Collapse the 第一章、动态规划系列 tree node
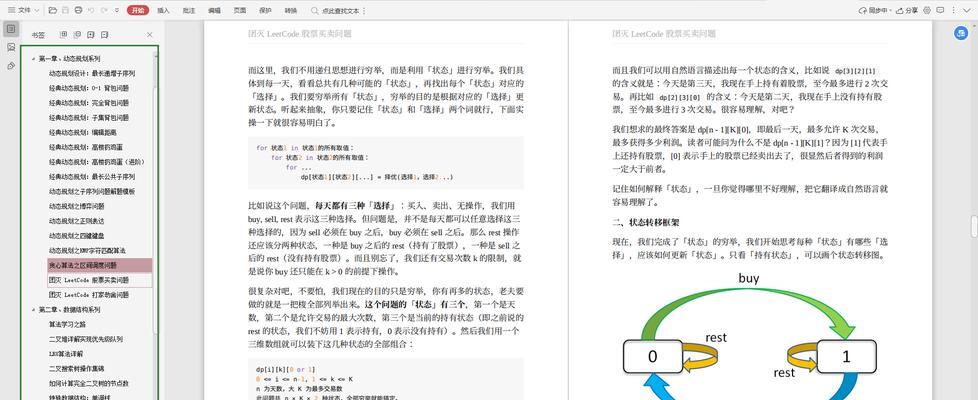The height and width of the screenshot is (400, 978). [x=33, y=59]
